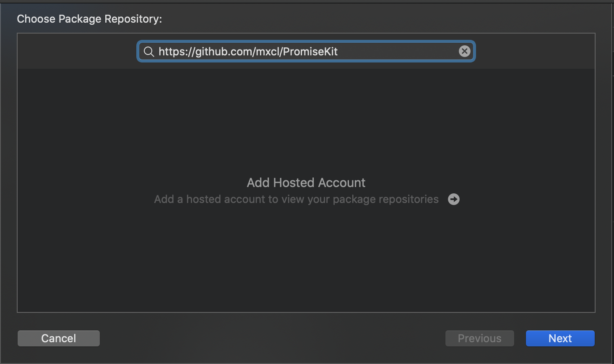614x364 pixels.
Task: Click the 'Add Hosted Account' heading
Action: pos(306,182)
